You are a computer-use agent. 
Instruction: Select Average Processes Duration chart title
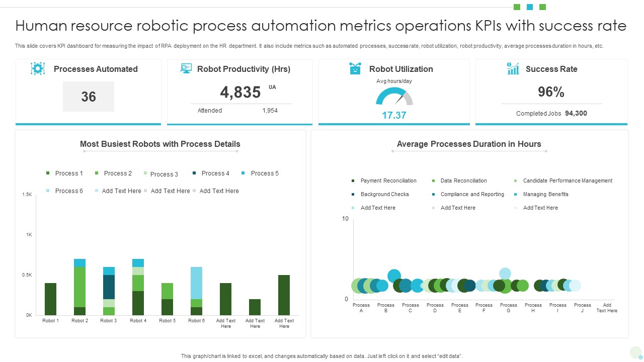469,144
